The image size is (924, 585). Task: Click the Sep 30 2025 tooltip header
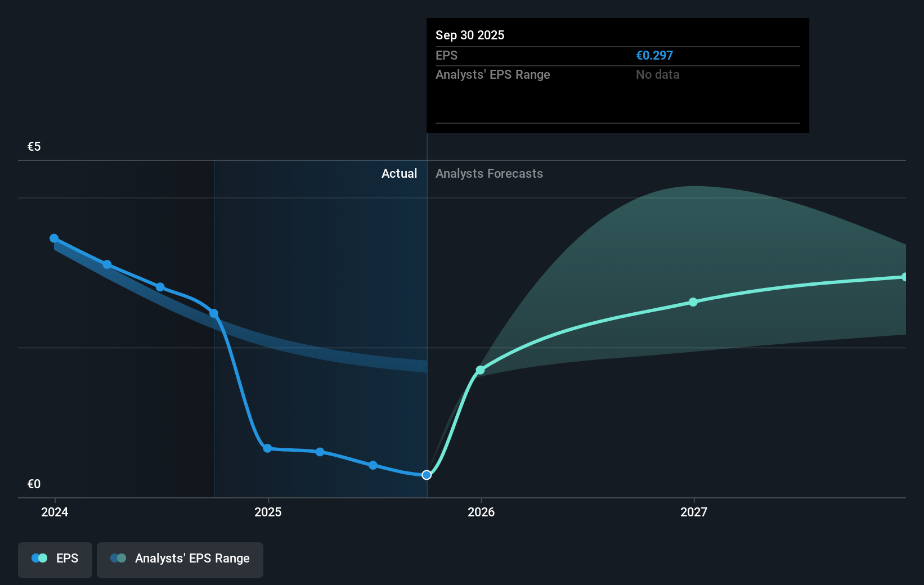click(x=470, y=35)
